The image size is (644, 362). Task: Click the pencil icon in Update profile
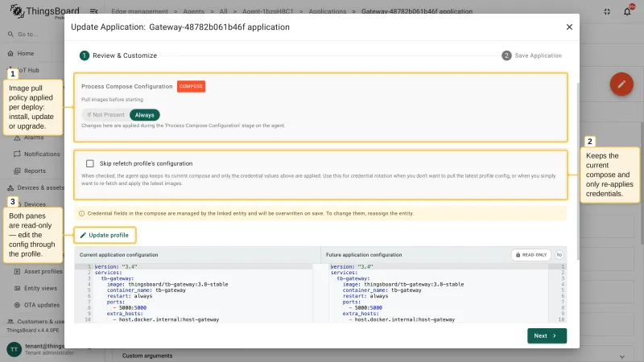(x=83, y=235)
